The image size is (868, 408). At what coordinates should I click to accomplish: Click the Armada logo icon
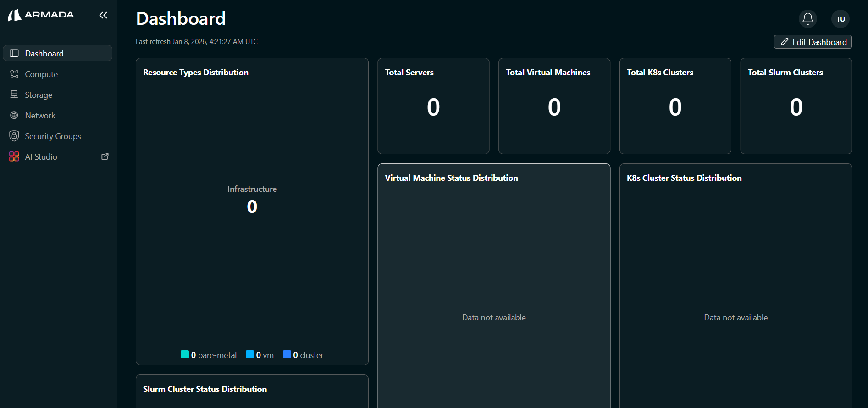[15, 15]
